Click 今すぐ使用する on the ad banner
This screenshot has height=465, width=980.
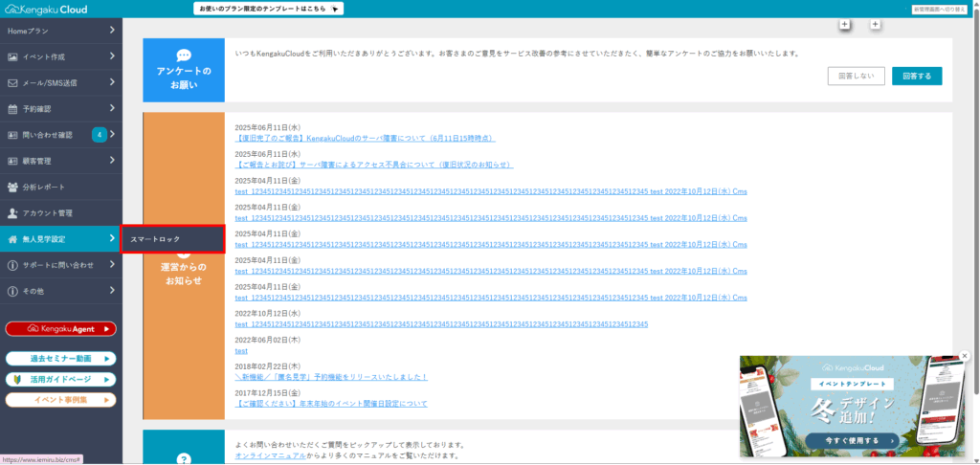click(x=852, y=441)
